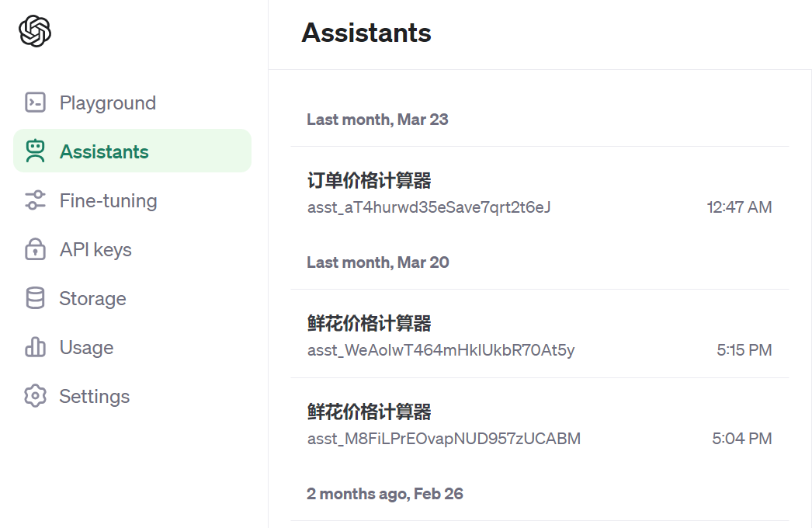The height and width of the screenshot is (528, 812).
Task: Click the API keys lock icon
Action: [35, 248]
